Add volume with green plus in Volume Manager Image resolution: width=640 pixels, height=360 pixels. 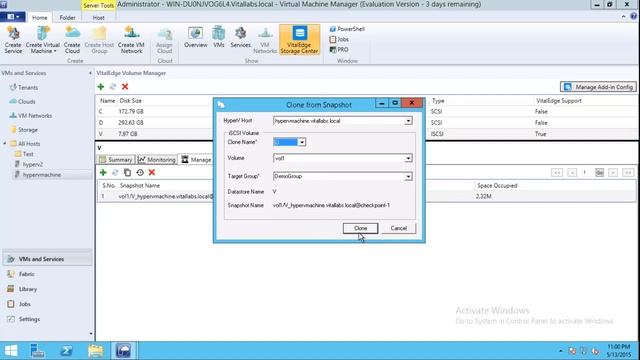tap(101, 87)
